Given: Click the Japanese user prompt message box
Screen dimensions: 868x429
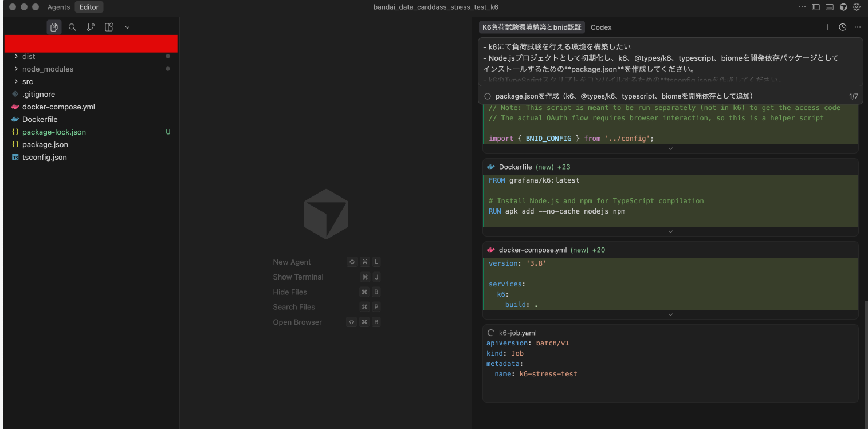Looking at the screenshot, I should (x=670, y=62).
